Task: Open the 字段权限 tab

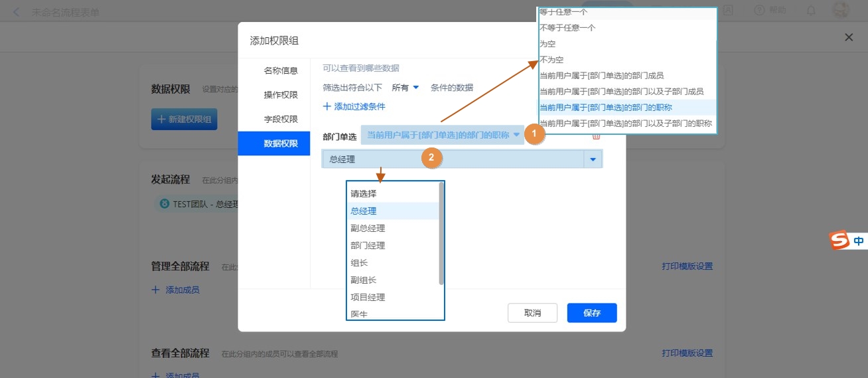Action: pos(281,119)
